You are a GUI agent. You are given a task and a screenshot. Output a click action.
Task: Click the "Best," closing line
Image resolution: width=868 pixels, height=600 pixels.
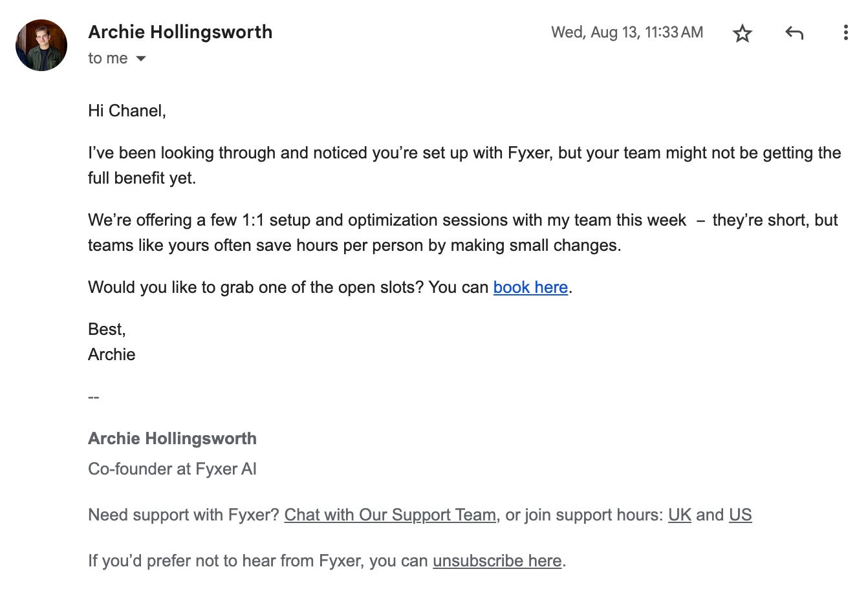point(107,329)
